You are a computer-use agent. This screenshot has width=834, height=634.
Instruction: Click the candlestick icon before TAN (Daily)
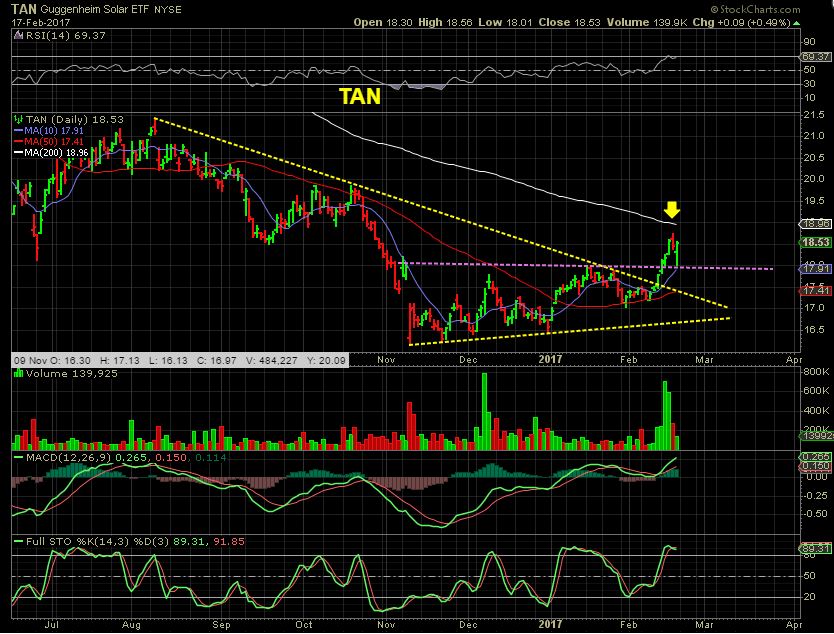[x=19, y=120]
